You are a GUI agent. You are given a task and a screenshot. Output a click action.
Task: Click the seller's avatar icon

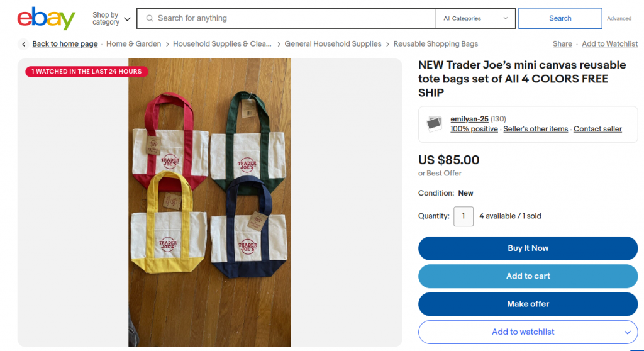pos(434,124)
